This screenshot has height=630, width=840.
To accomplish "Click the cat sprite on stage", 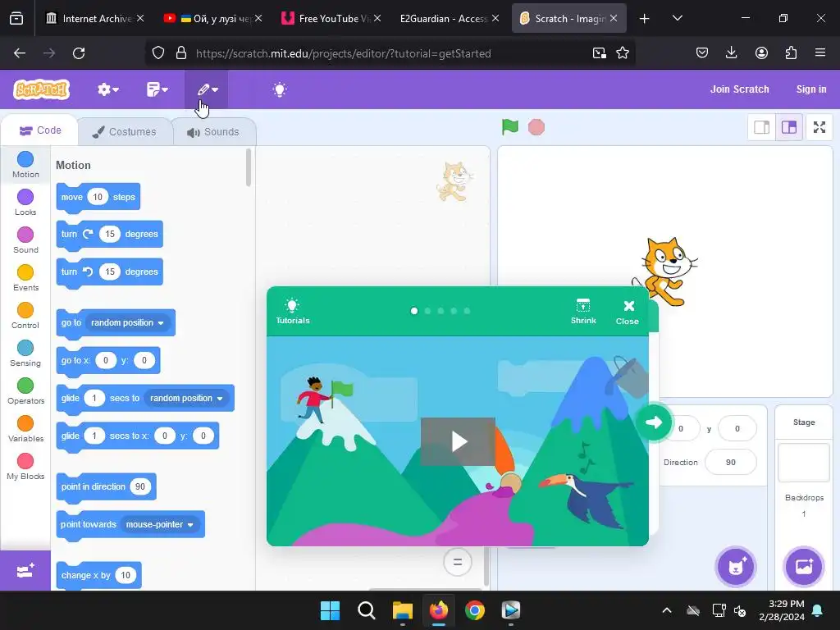I will coord(666,271).
